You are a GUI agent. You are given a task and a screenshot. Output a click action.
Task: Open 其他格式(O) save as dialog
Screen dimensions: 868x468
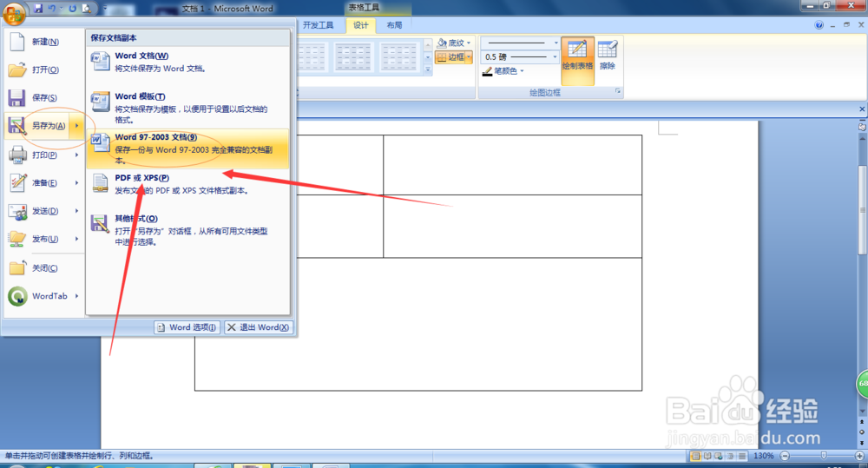pyautogui.click(x=187, y=230)
